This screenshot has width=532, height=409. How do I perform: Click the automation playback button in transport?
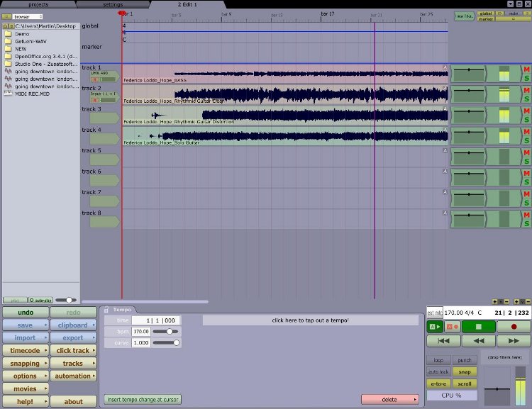[435, 327]
